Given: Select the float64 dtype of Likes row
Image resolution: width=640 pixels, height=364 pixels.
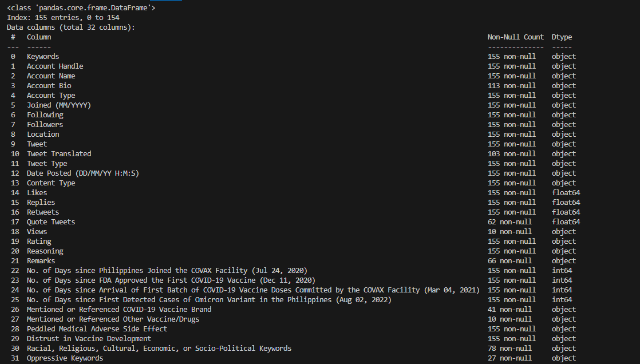Looking at the screenshot, I should 566,193.
